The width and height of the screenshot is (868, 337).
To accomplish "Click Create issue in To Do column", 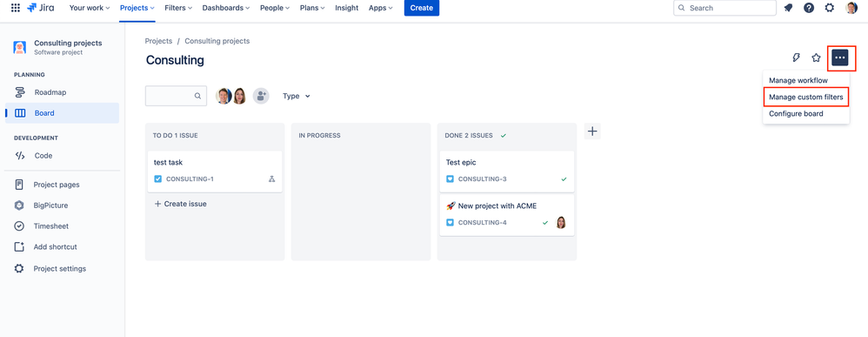I will pos(180,204).
